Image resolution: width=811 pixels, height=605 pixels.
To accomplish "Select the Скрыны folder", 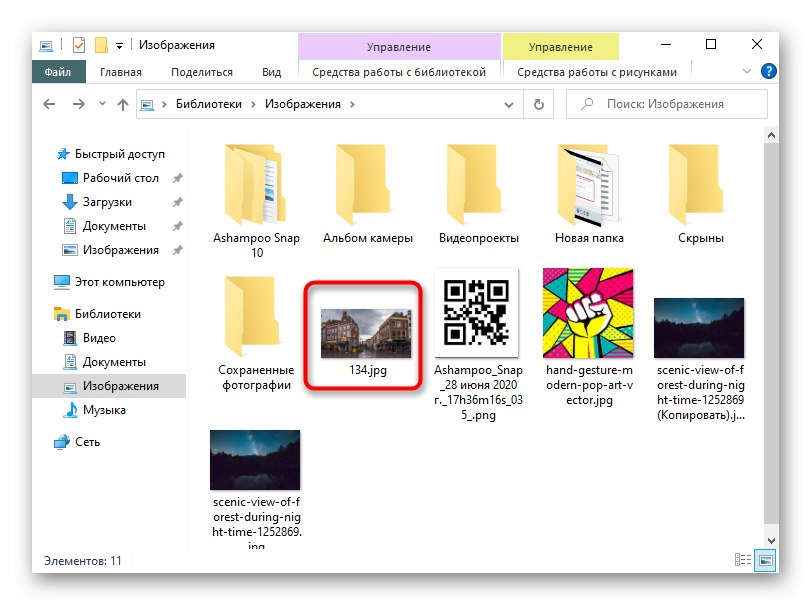I will tap(700, 194).
